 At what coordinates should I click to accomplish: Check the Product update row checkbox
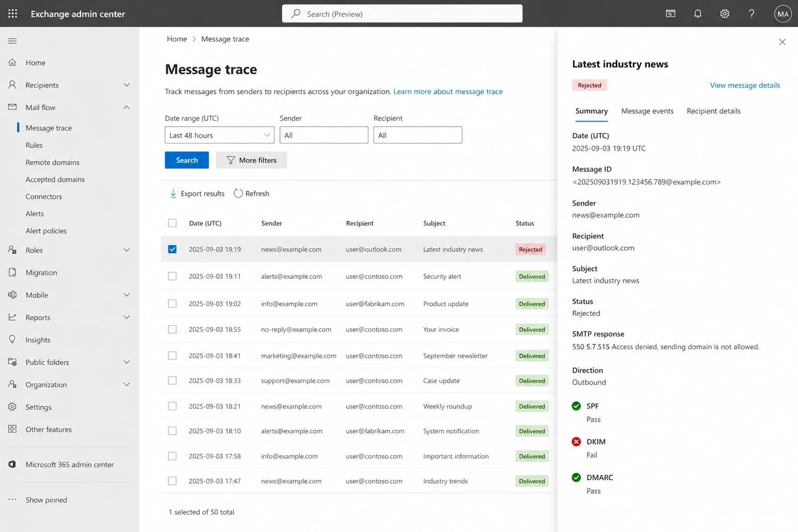click(172, 303)
